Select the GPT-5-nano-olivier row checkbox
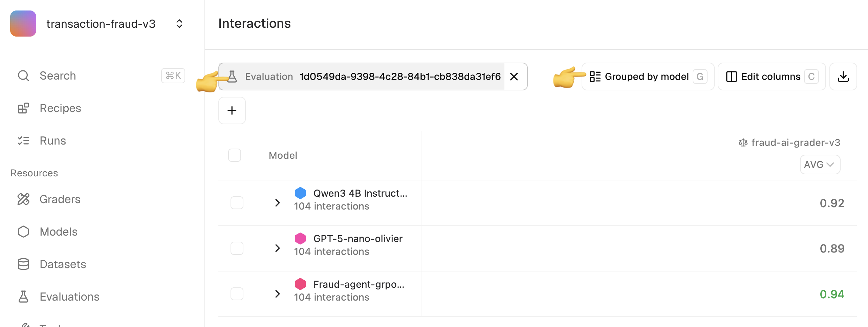This screenshot has height=327, width=868. 237,248
